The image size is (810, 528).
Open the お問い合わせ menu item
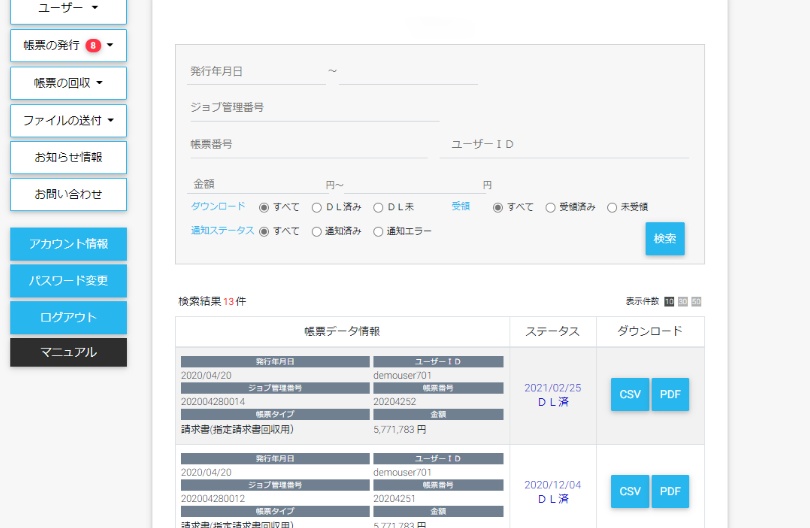(x=68, y=194)
